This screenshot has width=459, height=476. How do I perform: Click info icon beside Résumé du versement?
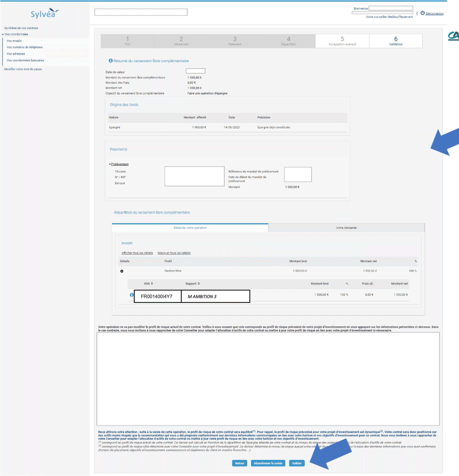tap(111, 61)
